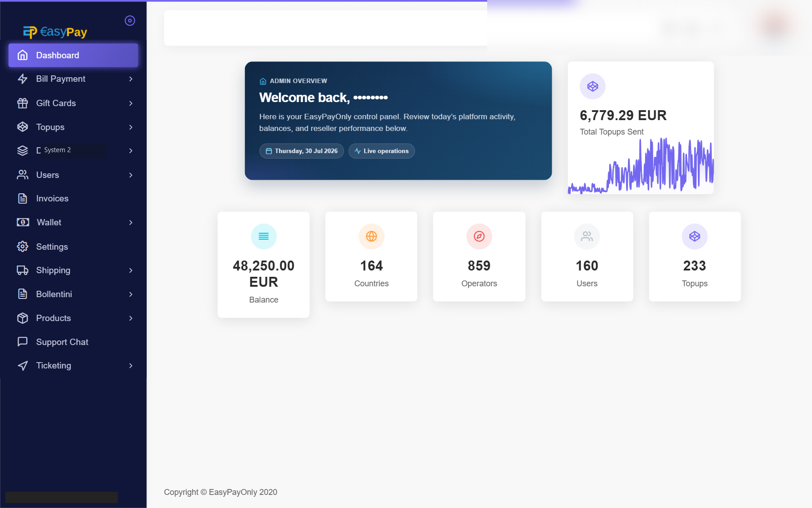The image size is (812, 508).
Task: Click the Invoices document icon
Action: (x=23, y=198)
